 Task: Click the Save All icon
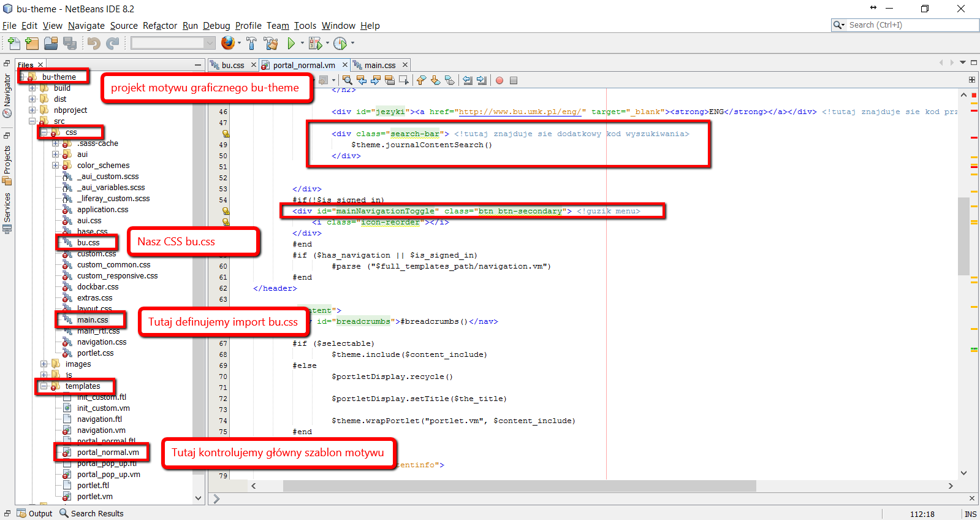(x=70, y=43)
